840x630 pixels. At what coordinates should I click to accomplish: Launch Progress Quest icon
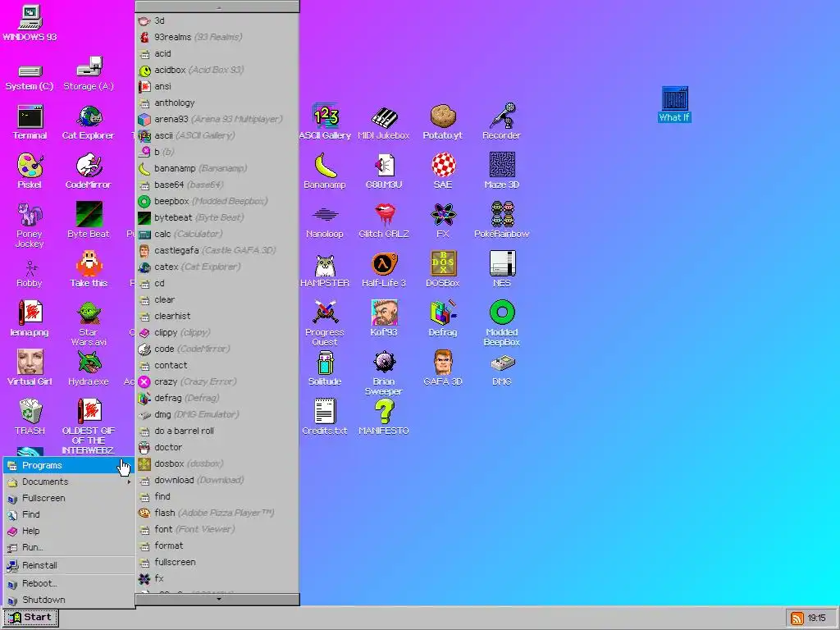point(325,323)
